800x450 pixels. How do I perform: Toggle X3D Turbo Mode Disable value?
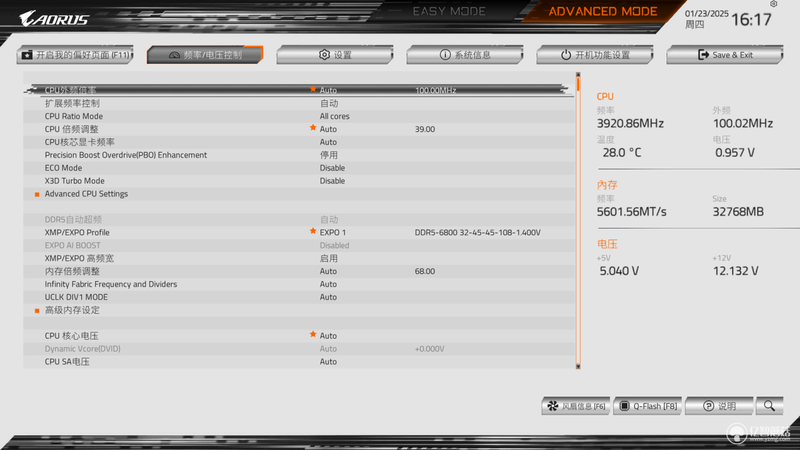(332, 181)
